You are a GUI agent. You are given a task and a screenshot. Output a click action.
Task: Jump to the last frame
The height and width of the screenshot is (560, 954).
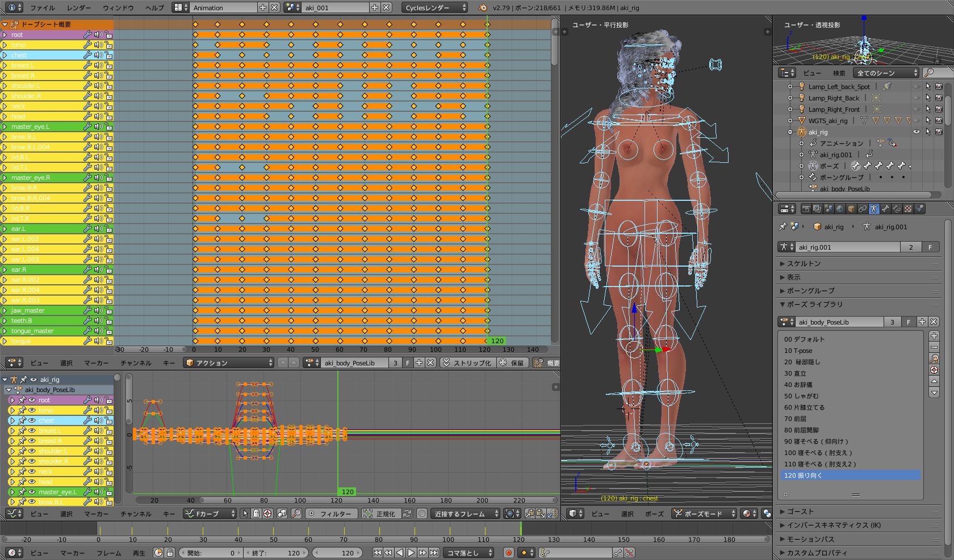434,553
